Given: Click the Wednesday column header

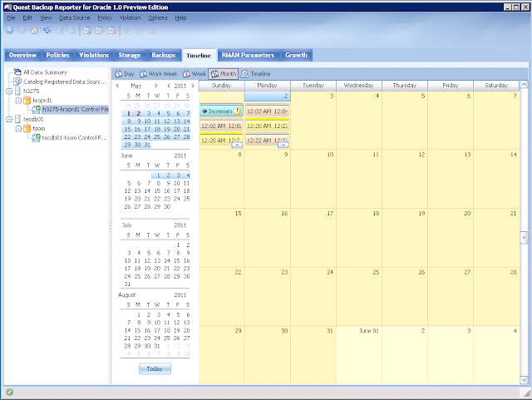Looking at the screenshot, I should point(359,85).
